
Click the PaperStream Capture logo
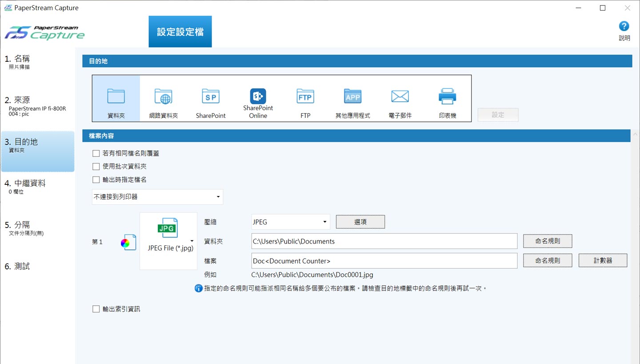[44, 33]
